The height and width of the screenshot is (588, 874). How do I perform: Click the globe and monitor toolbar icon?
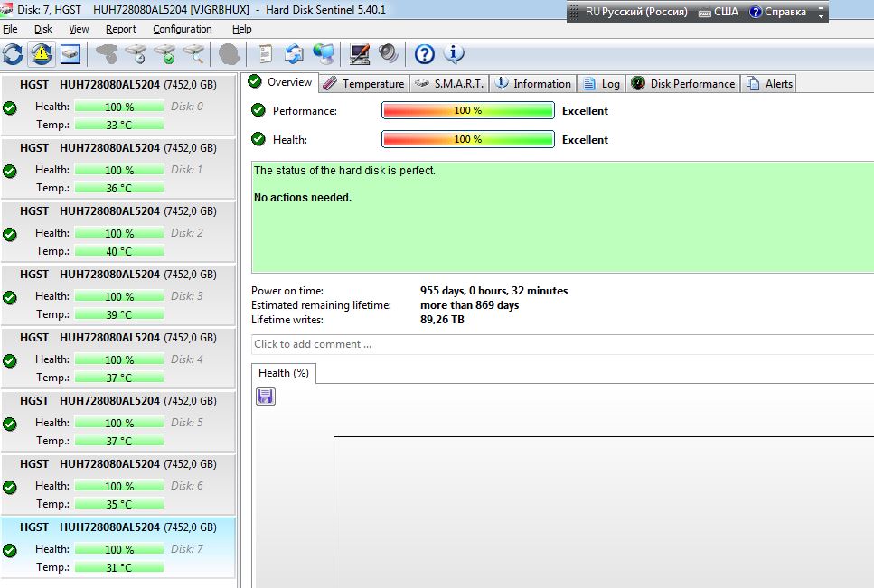324,54
